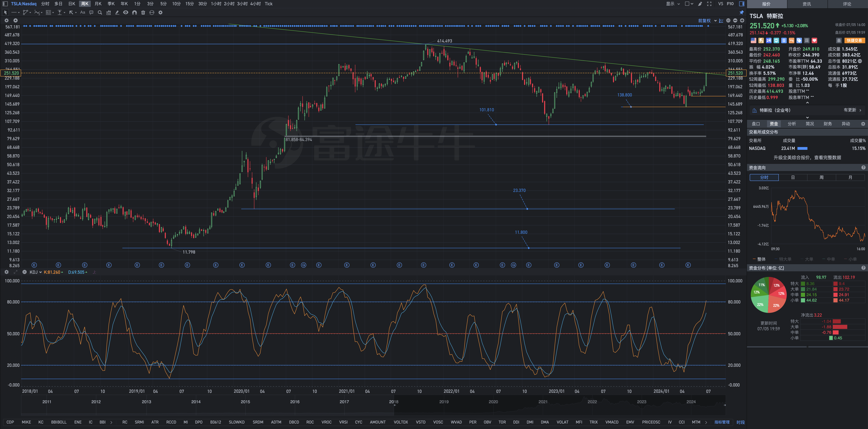Zoom out chart with minus icon
Viewport: 868px width, 429px height.
pos(735,21)
